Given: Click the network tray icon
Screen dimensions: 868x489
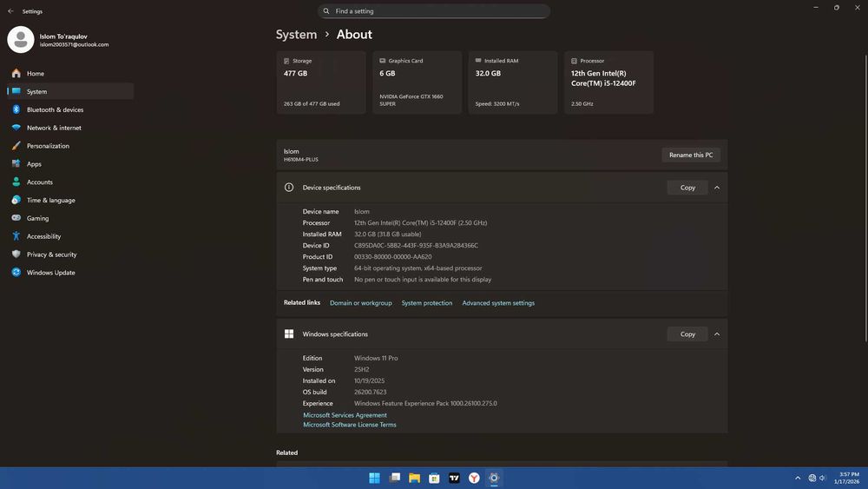Looking at the screenshot, I should pos(812,478).
